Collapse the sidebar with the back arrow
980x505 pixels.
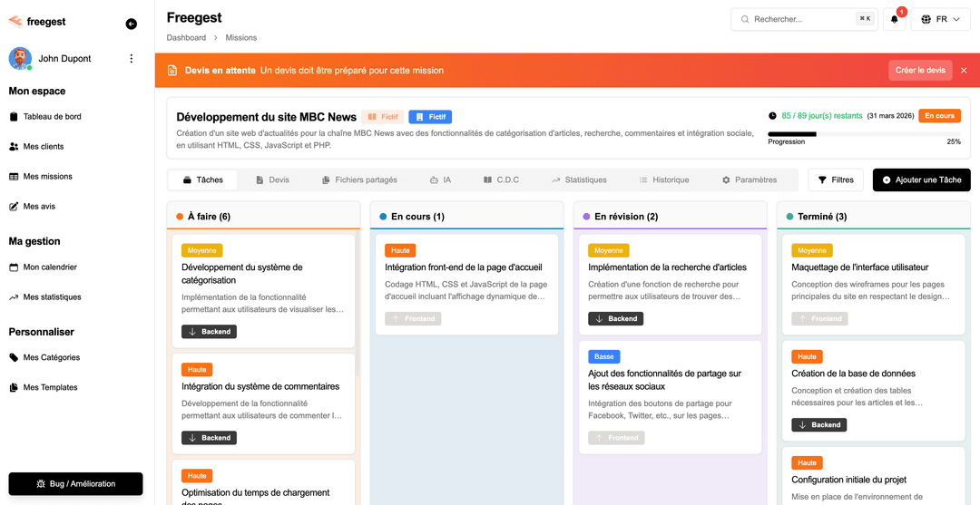132,24
